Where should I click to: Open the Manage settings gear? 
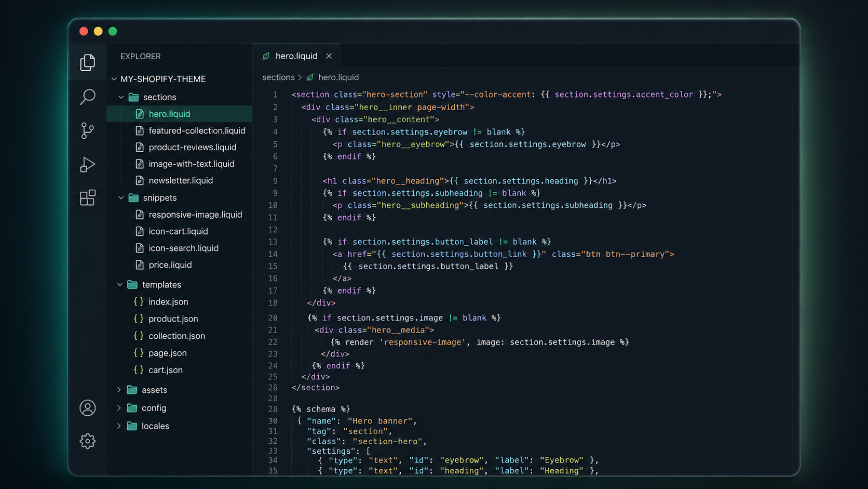click(87, 441)
